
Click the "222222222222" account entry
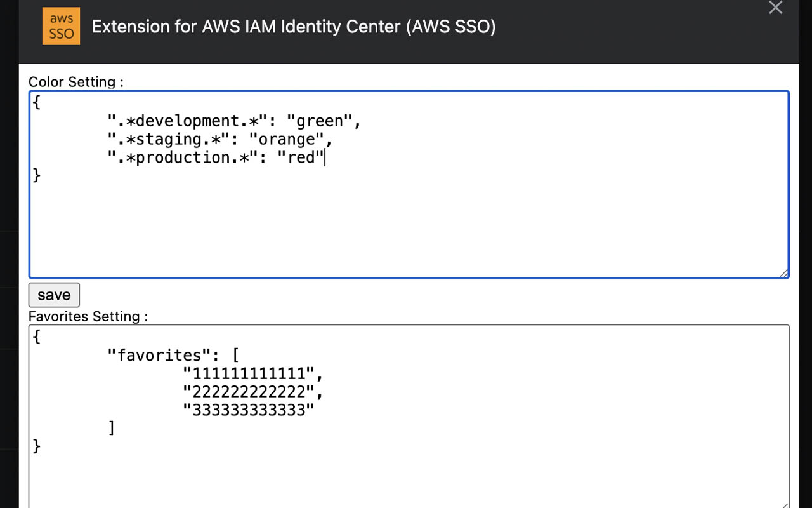pyautogui.click(x=253, y=392)
